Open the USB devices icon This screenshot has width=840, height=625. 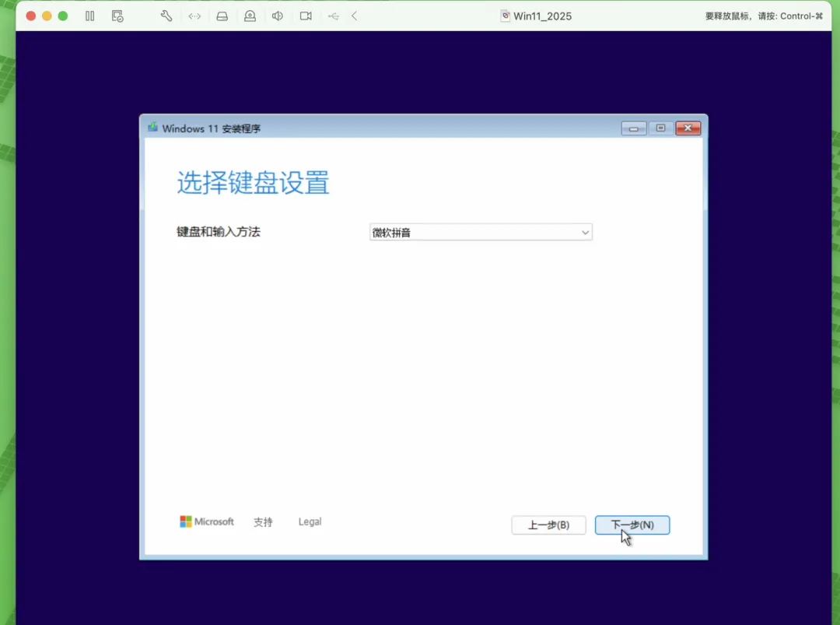[x=333, y=16]
